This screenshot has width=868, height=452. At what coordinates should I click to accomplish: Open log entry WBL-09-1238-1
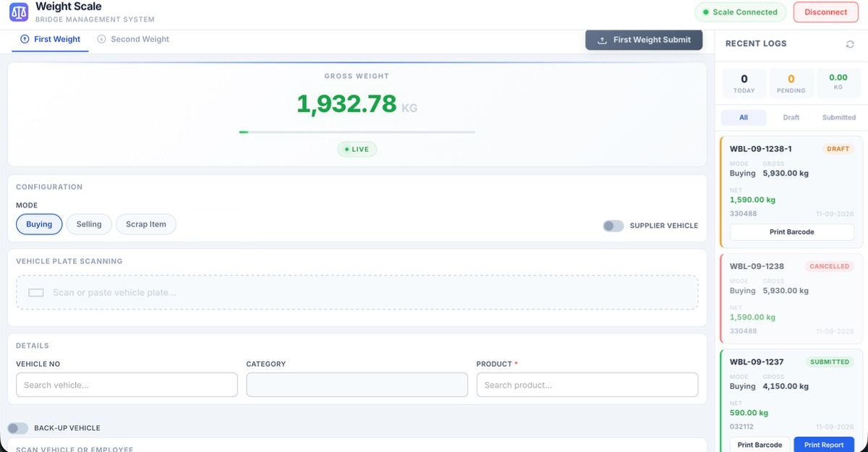pos(791,192)
